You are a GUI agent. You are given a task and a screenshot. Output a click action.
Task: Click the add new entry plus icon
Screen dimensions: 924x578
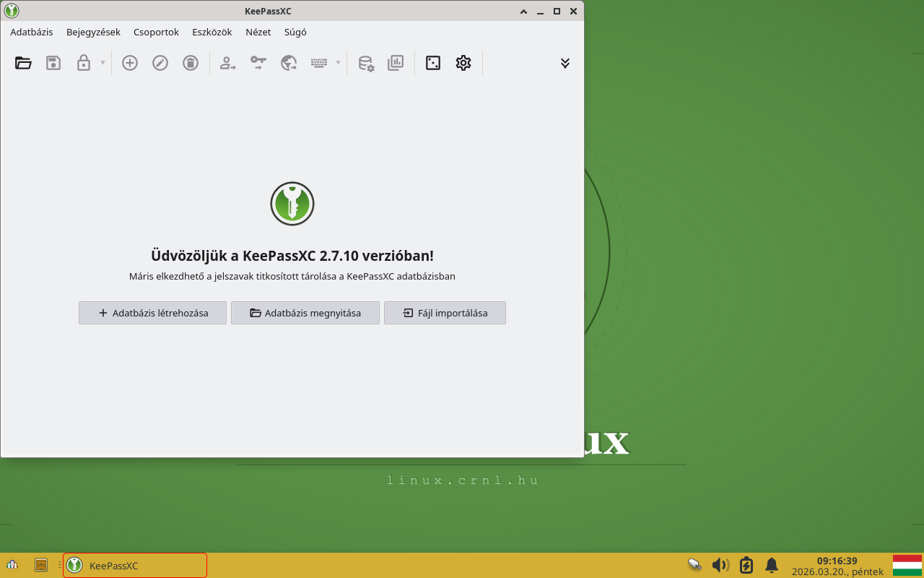[130, 63]
